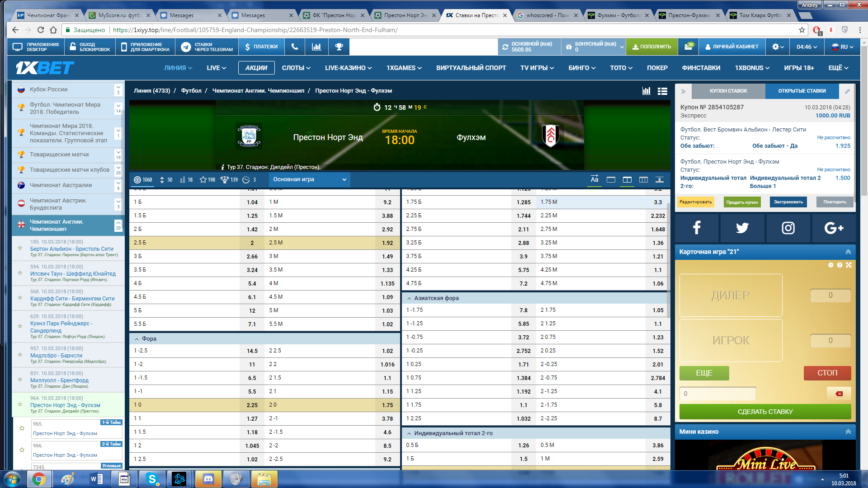Open the Слоты menu

296,68
